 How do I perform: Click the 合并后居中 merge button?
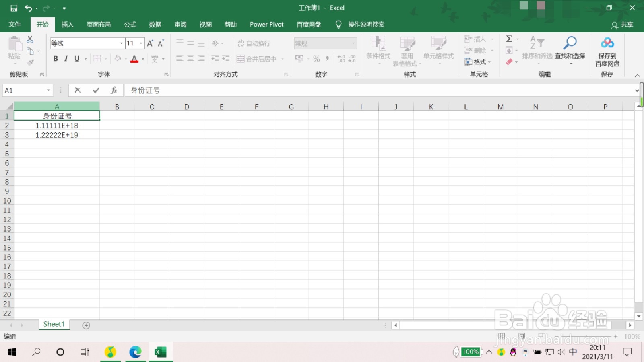coord(256,59)
